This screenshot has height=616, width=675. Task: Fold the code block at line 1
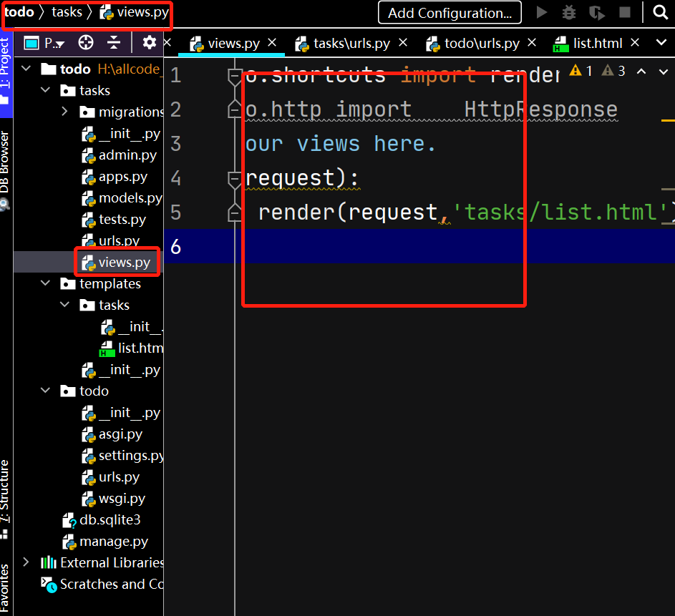coord(234,77)
